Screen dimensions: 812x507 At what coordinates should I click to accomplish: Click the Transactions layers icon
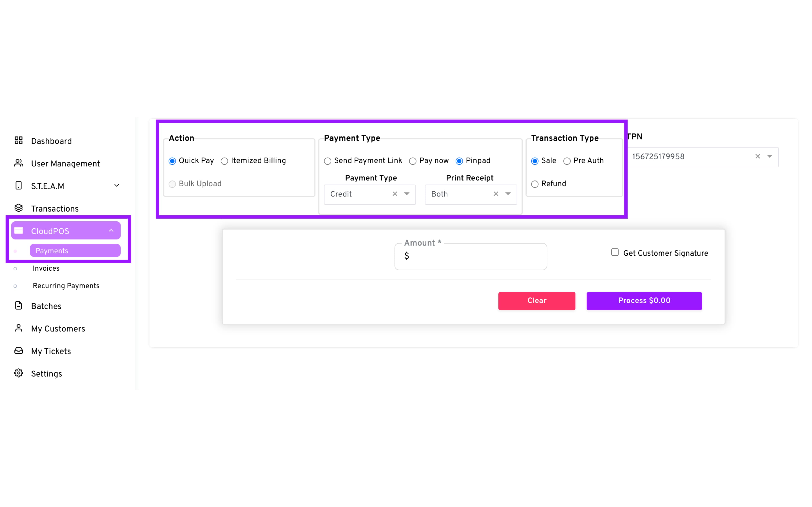(18, 208)
